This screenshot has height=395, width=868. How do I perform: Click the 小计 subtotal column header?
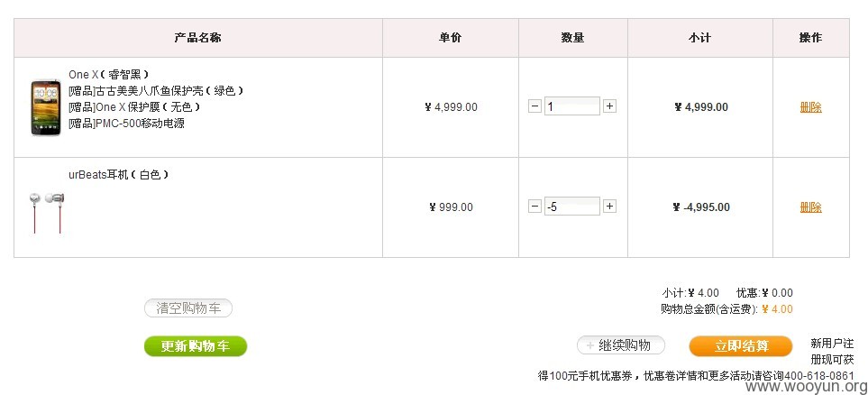pos(700,38)
